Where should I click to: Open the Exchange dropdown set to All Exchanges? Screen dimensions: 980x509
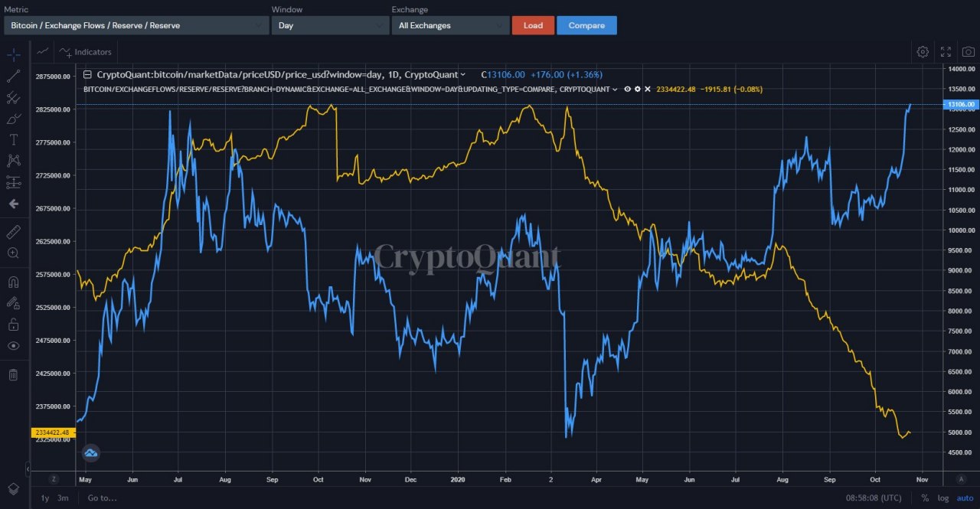[451, 25]
